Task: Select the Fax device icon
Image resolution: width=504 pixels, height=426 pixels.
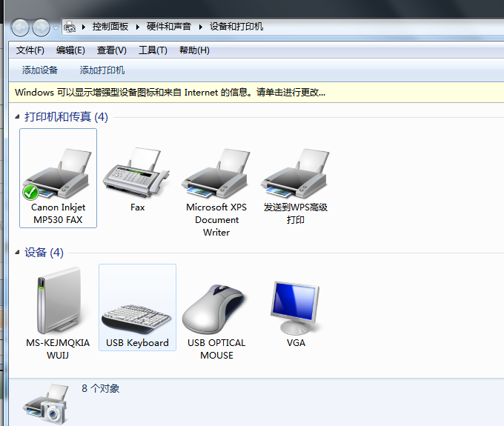Action: [x=136, y=173]
